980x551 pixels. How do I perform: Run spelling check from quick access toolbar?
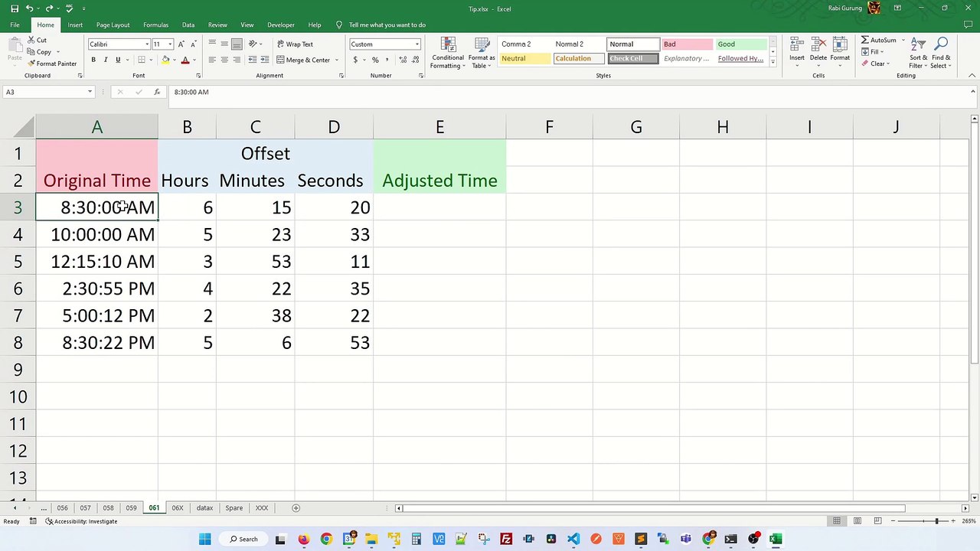(x=68, y=8)
